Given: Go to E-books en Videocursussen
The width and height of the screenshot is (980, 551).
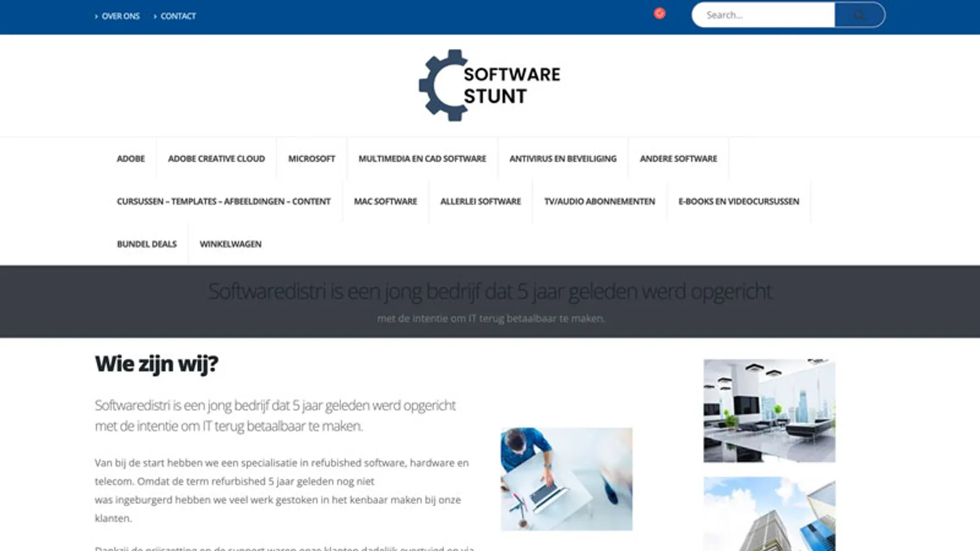Looking at the screenshot, I should (738, 202).
